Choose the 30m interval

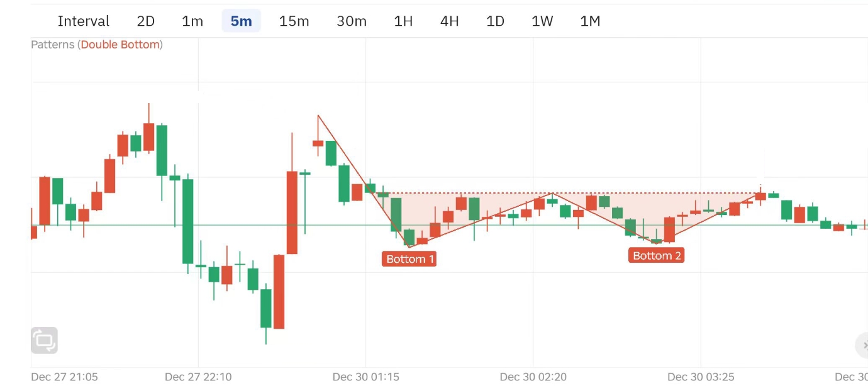(351, 21)
